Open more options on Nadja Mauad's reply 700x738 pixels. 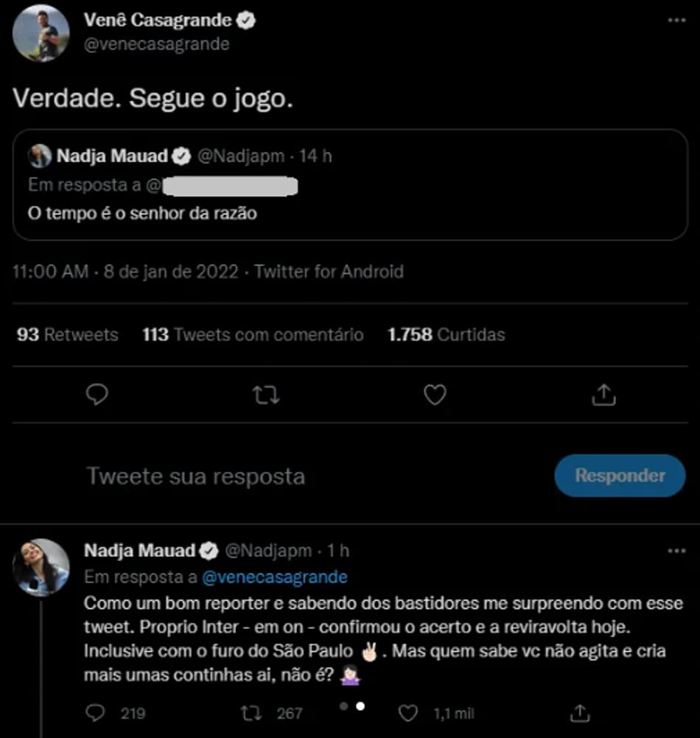click(676, 551)
